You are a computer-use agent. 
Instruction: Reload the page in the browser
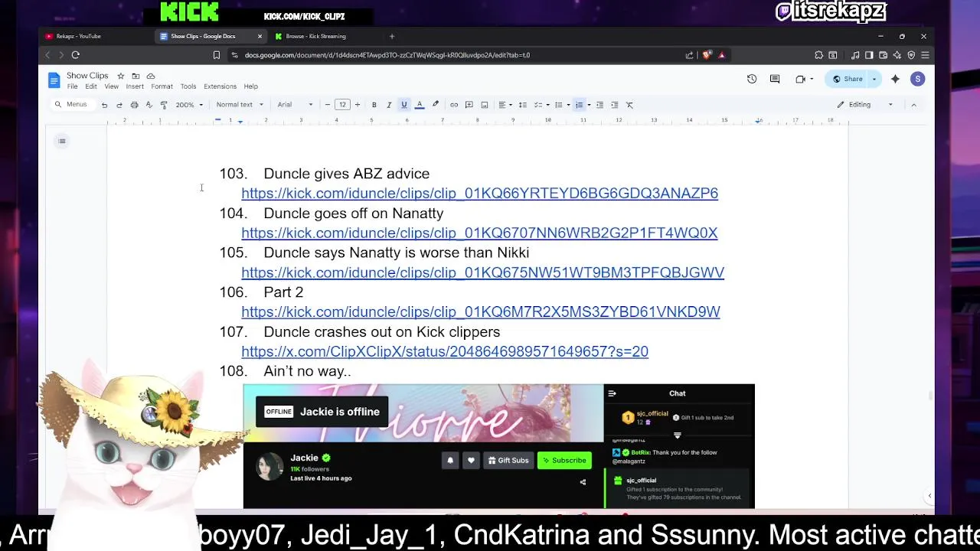coord(75,55)
